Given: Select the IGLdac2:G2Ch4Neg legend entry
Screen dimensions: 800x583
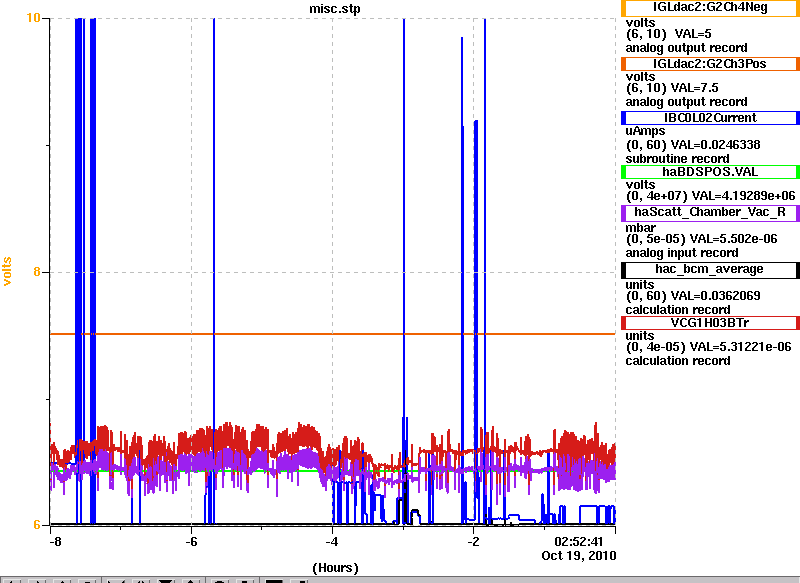Looking at the screenshot, I should pos(710,8).
